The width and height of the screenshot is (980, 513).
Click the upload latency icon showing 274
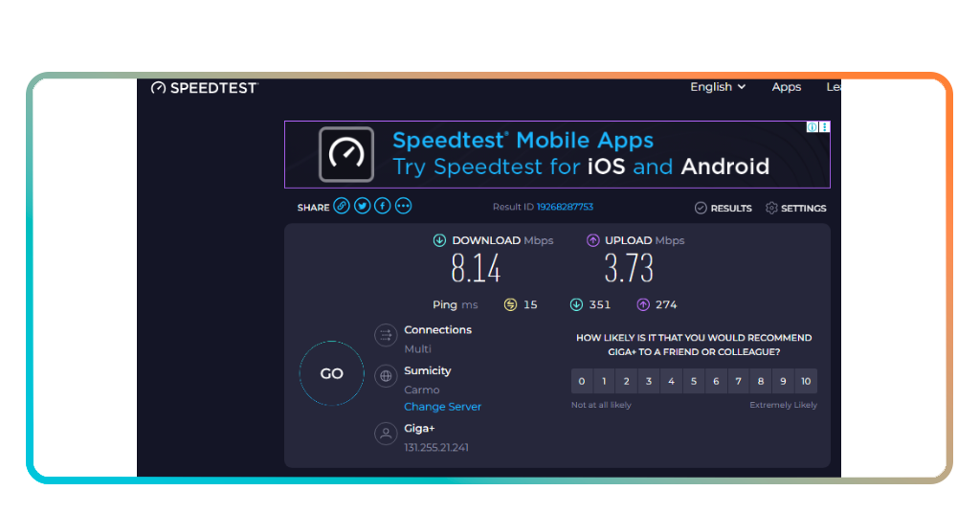coord(642,304)
